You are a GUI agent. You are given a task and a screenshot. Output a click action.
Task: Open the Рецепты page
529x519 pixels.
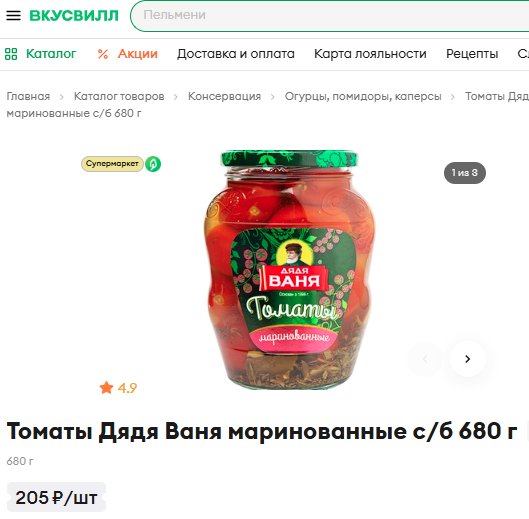(x=472, y=54)
